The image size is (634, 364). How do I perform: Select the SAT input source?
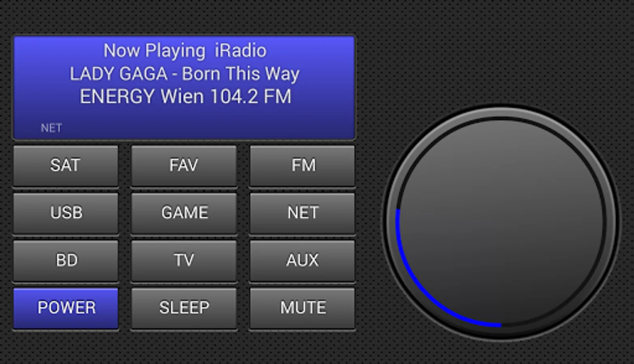tap(66, 166)
